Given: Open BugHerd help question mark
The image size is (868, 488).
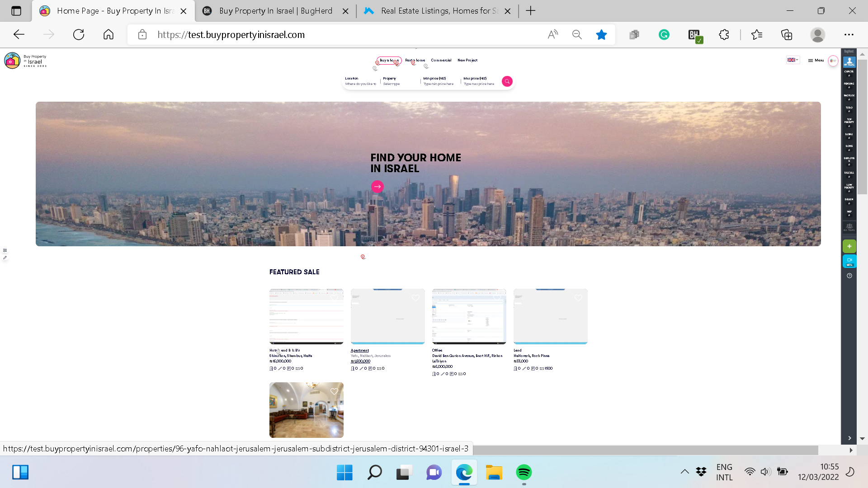Looking at the screenshot, I should (x=849, y=276).
